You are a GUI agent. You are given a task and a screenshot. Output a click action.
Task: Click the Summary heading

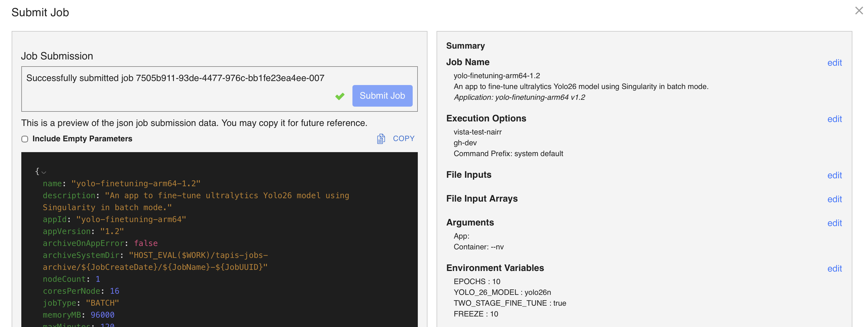click(465, 46)
